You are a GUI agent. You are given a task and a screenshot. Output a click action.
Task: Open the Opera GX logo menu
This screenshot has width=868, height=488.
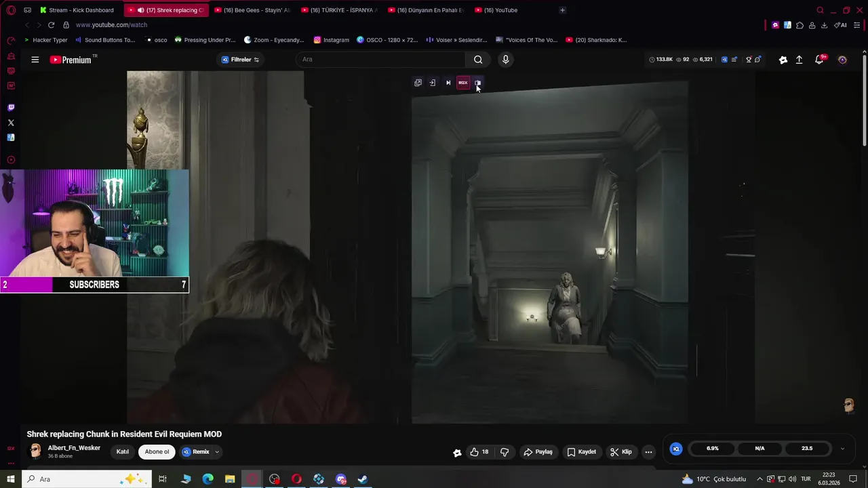[11, 10]
